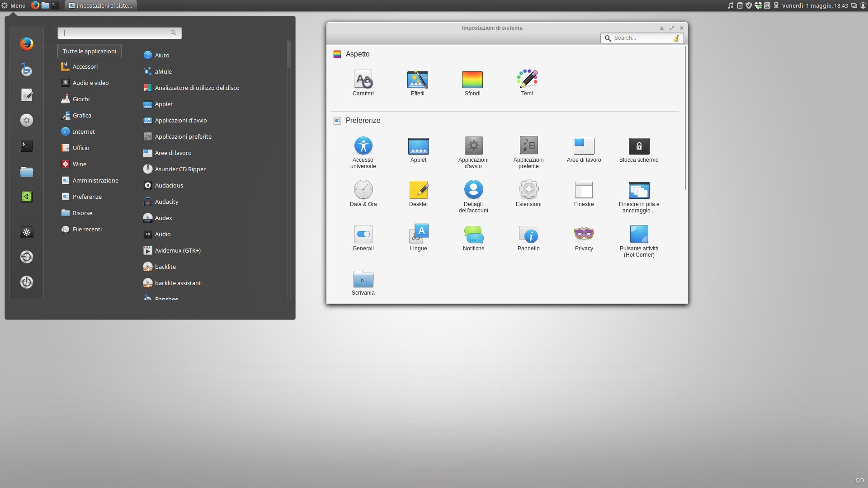Image resolution: width=868 pixels, height=488 pixels.
Task: Select Tutte le applicazioni category
Action: tap(90, 51)
